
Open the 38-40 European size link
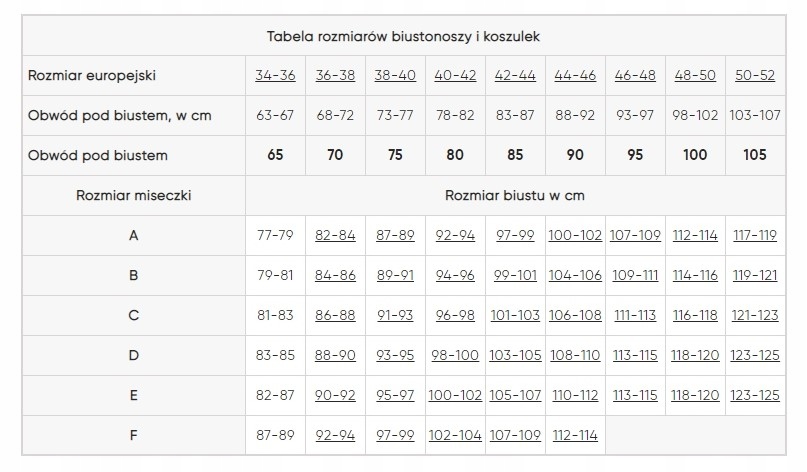(395, 76)
